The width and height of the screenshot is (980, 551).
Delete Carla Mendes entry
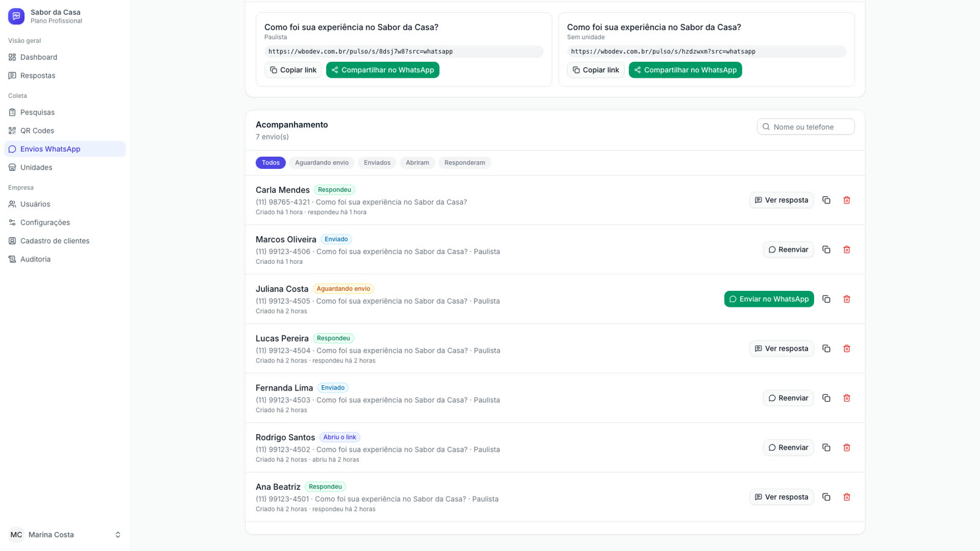click(x=846, y=200)
